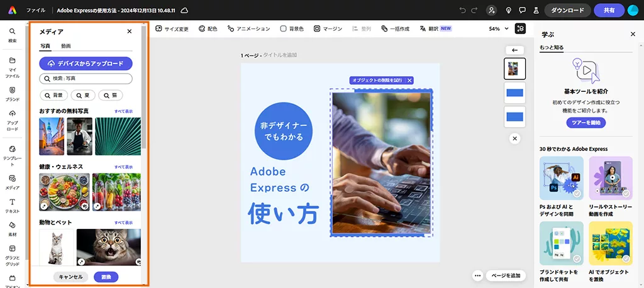Open the Upload (アップロード) sidebar icon
This screenshot has width=644, height=288.
(x=13, y=121)
